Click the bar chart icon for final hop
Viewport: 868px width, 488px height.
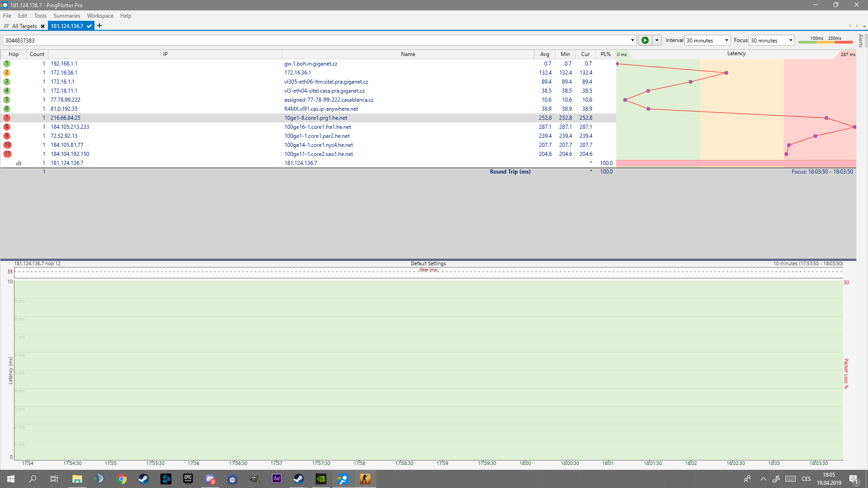pos(19,163)
